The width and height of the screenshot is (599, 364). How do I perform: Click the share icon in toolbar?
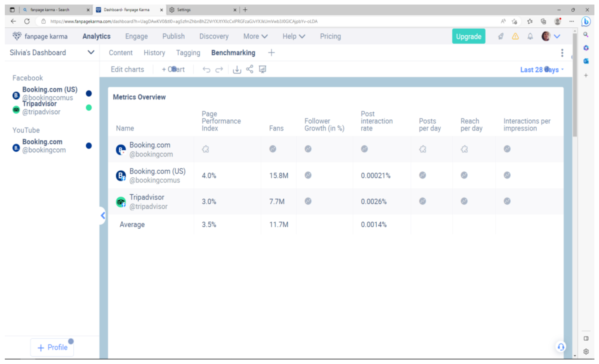249,69
